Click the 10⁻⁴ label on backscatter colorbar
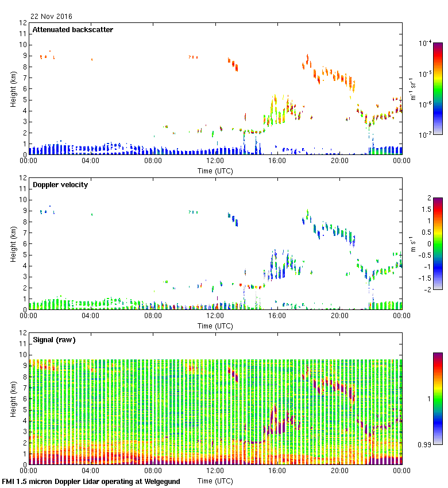Viewport: 448px width, 488px height. [426, 44]
